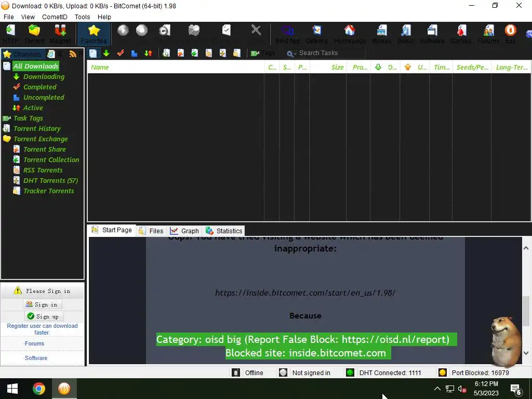Switch to the Graph tab

point(184,231)
